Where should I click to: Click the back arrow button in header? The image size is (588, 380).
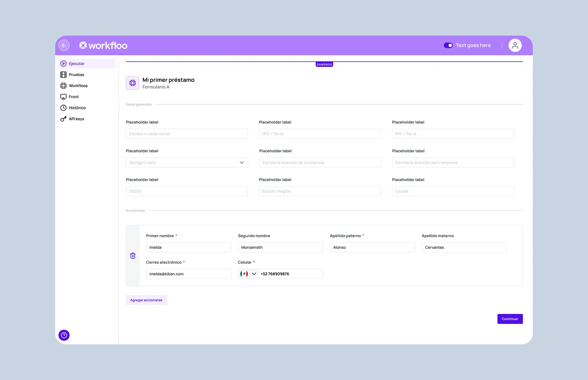(64, 45)
